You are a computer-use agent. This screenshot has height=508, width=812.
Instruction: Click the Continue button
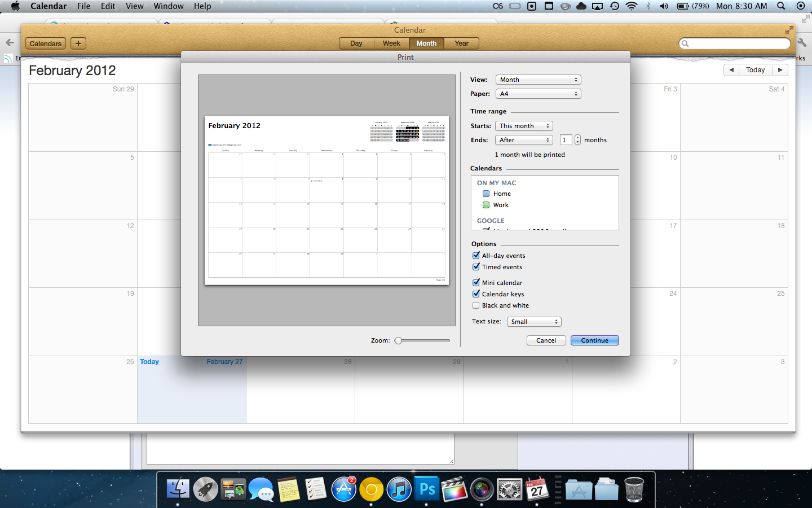click(x=594, y=340)
